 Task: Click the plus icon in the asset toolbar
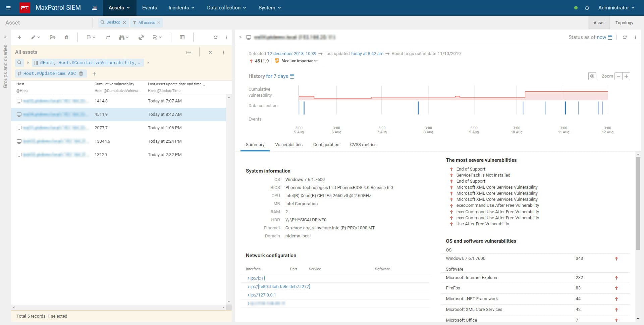coord(19,37)
